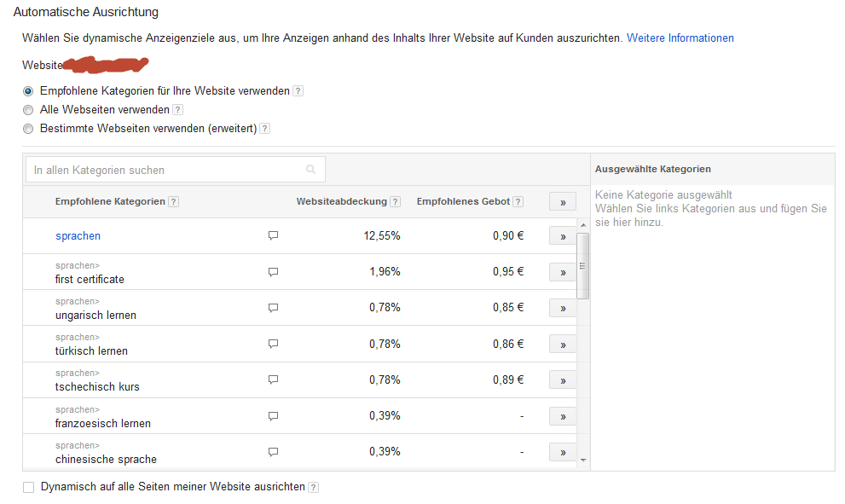The width and height of the screenshot is (845, 504).
Task: Add all categories with the header arrow button
Action: pos(563,202)
